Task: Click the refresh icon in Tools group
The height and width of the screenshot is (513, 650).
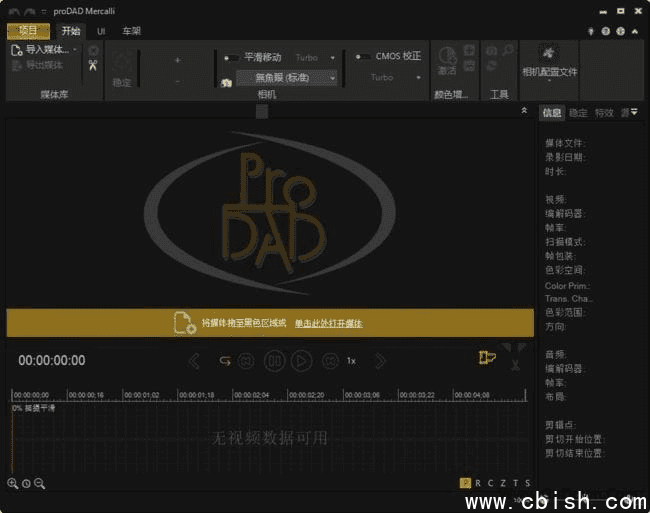Action: coord(491,65)
